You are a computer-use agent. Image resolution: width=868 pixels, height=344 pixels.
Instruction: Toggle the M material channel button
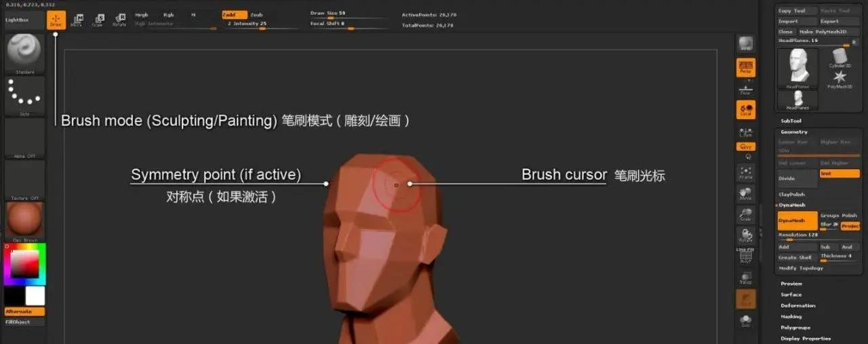pos(193,15)
